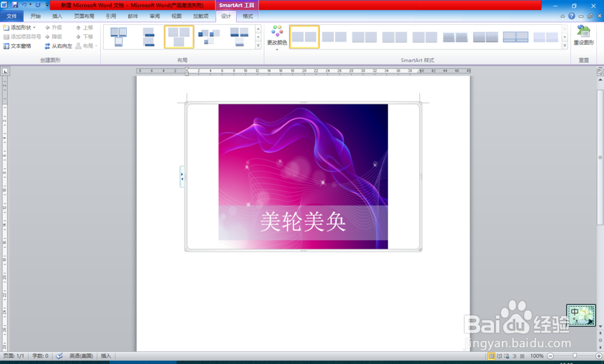The image size is (604, 364).
Task: Click the ribbon Help question mark button
Action: [x=570, y=16]
